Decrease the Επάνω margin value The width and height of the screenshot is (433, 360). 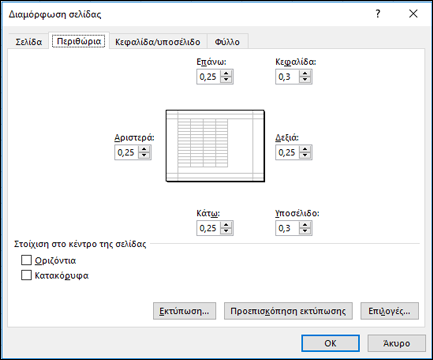click(226, 80)
